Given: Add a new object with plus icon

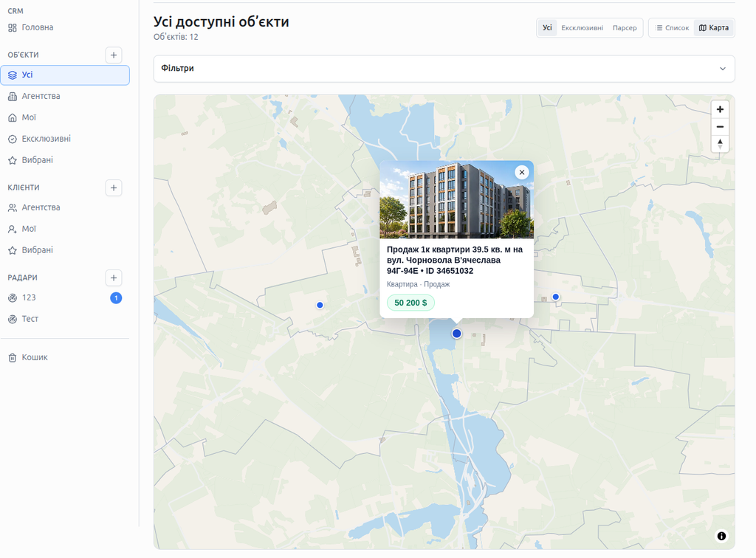Looking at the screenshot, I should (114, 55).
